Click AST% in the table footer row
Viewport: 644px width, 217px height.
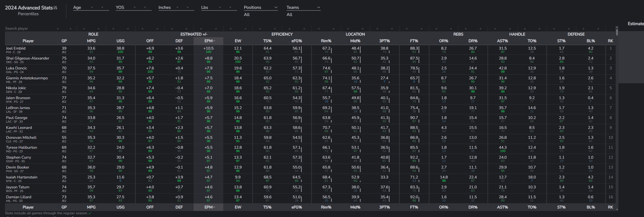pos(502,207)
